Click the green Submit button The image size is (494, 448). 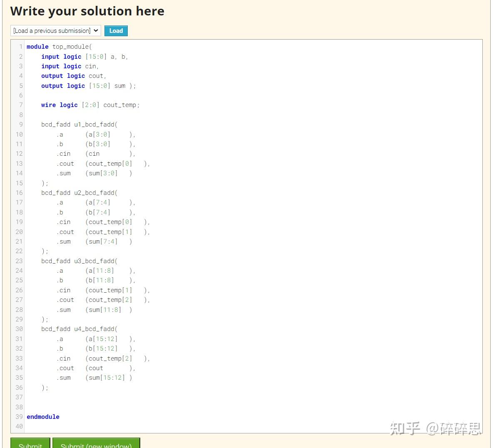30,446
